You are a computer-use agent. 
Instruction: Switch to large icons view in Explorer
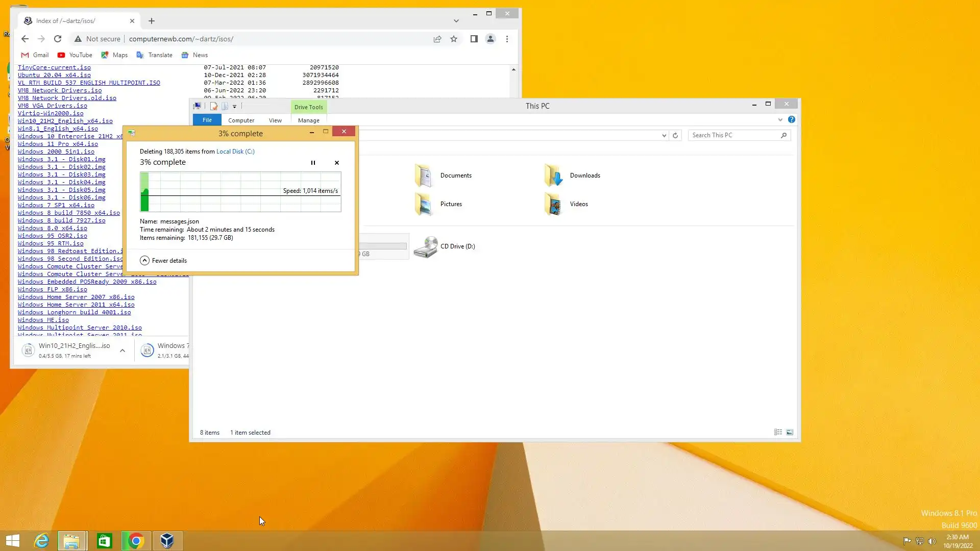(x=790, y=432)
